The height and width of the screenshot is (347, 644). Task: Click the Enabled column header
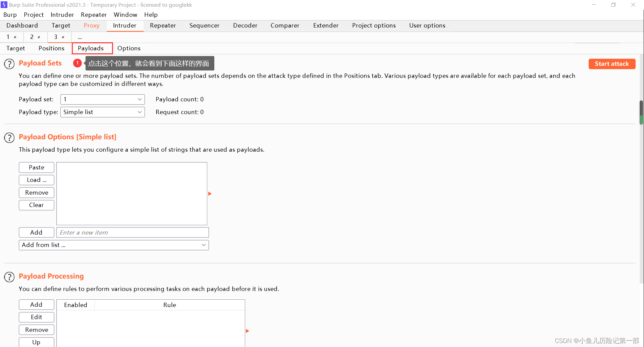coord(75,305)
